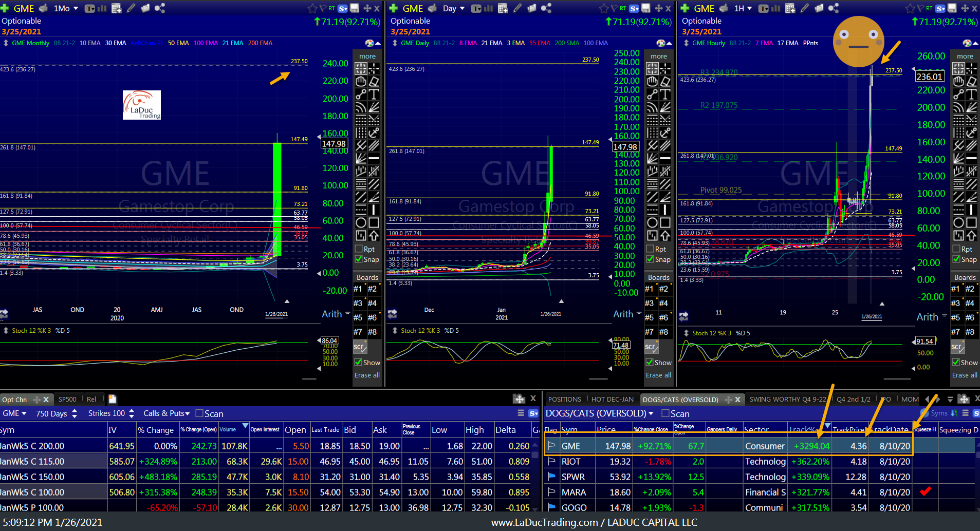Pick the rectangle drawing tool in Daily chart

point(665,222)
